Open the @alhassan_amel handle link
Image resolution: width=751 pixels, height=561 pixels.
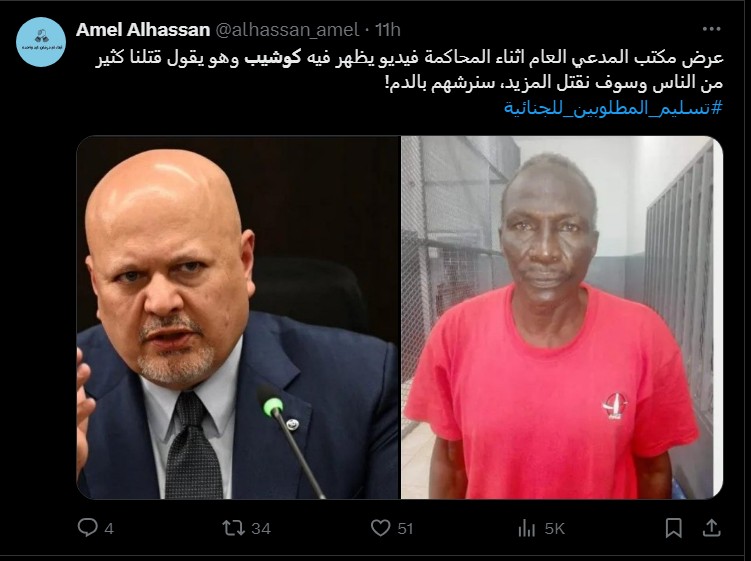point(287,30)
